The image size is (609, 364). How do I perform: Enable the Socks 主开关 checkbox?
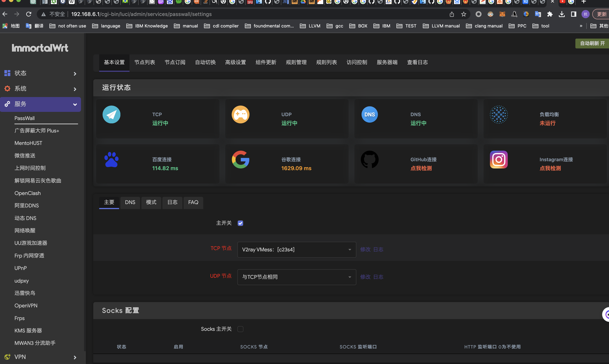coord(240,329)
